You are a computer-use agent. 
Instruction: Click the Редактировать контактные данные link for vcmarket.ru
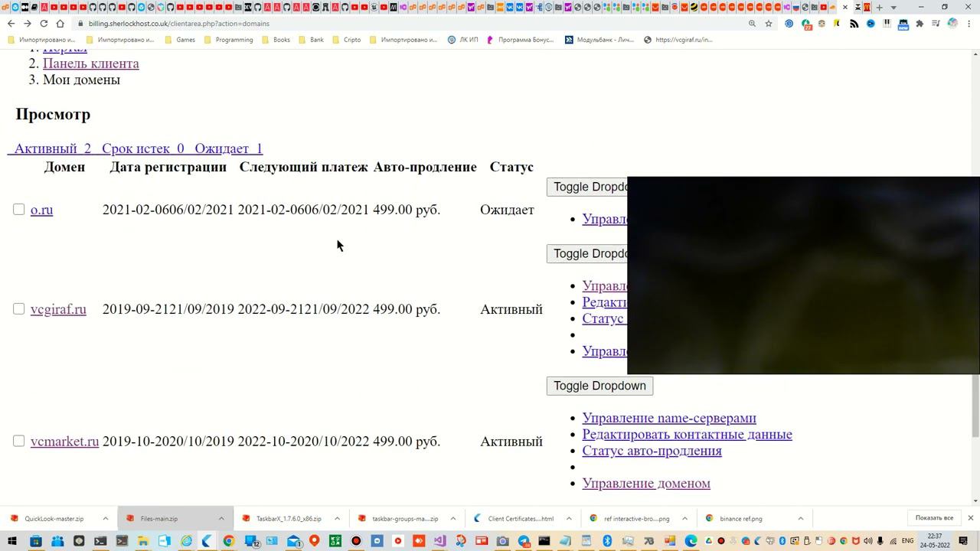(x=687, y=435)
